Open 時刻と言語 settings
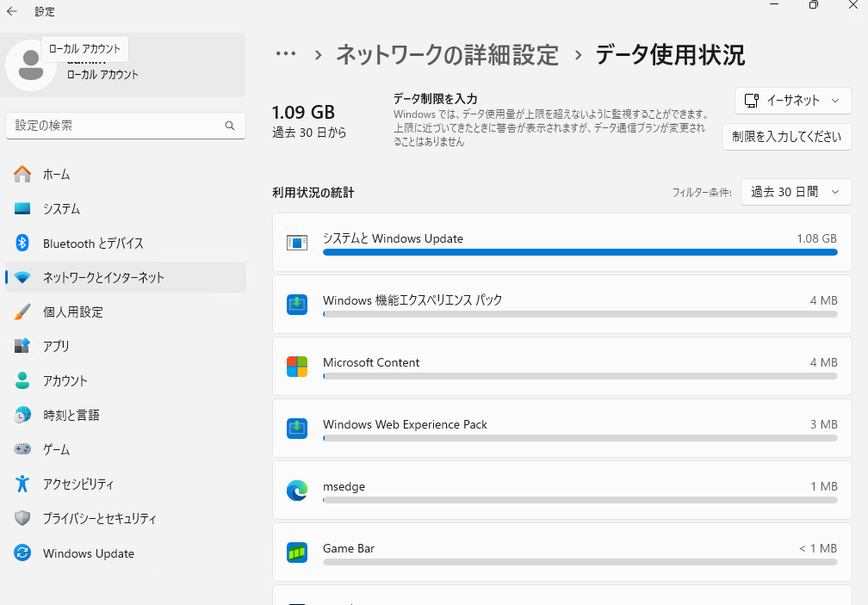The width and height of the screenshot is (868, 605). pos(125,415)
